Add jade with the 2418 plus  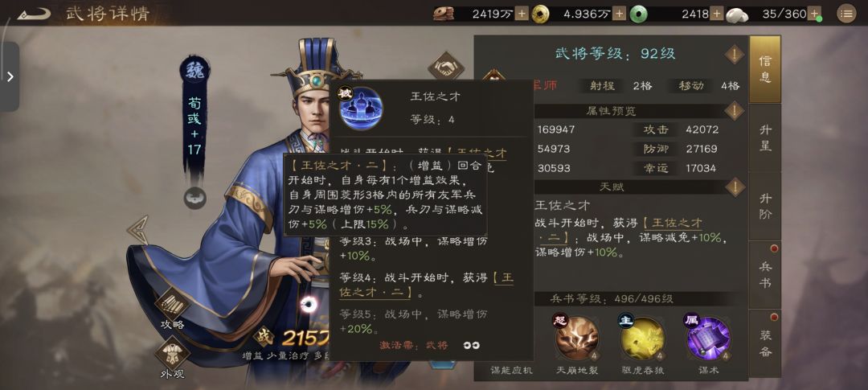pos(717,14)
